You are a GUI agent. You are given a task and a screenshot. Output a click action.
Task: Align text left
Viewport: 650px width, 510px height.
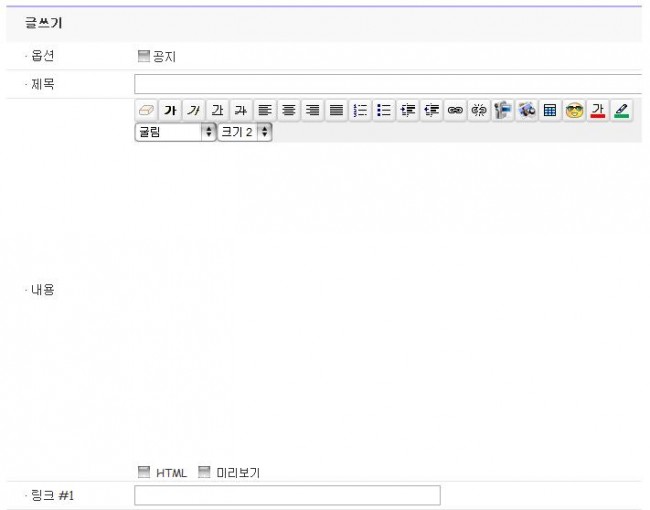pyautogui.click(x=265, y=110)
